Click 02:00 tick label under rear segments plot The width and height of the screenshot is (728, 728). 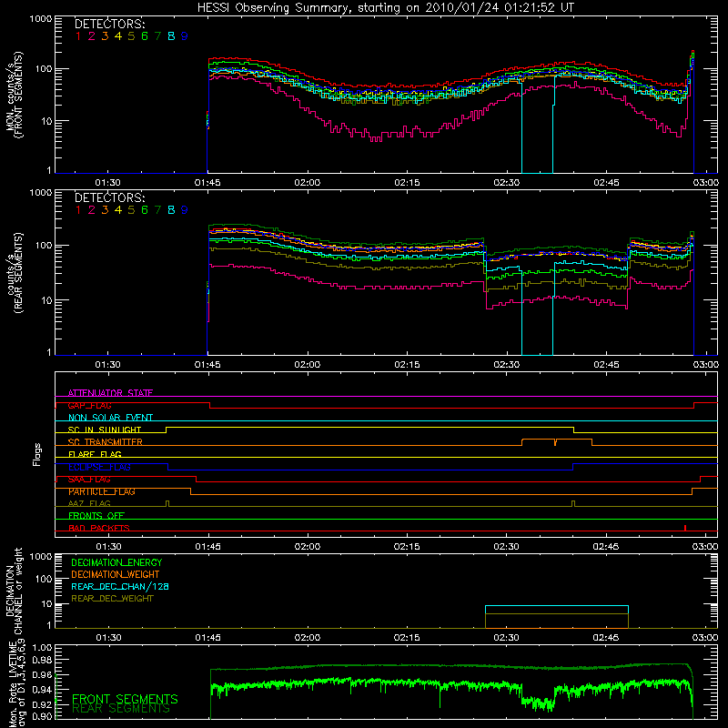pos(308,365)
